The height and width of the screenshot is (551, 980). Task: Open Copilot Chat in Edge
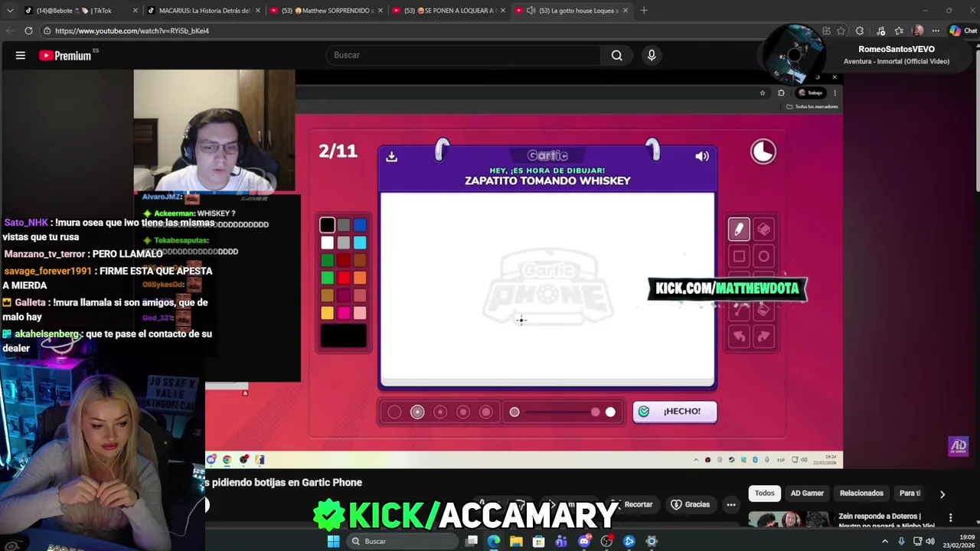[x=964, y=31]
